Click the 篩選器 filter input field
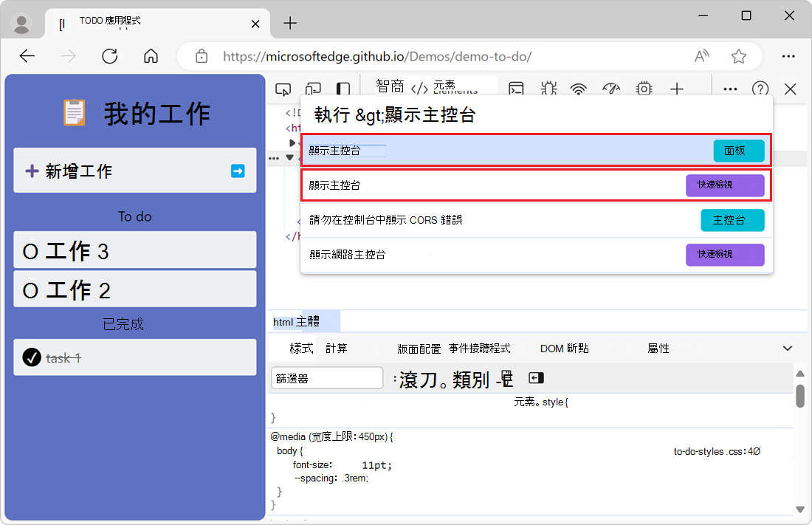 click(326, 377)
